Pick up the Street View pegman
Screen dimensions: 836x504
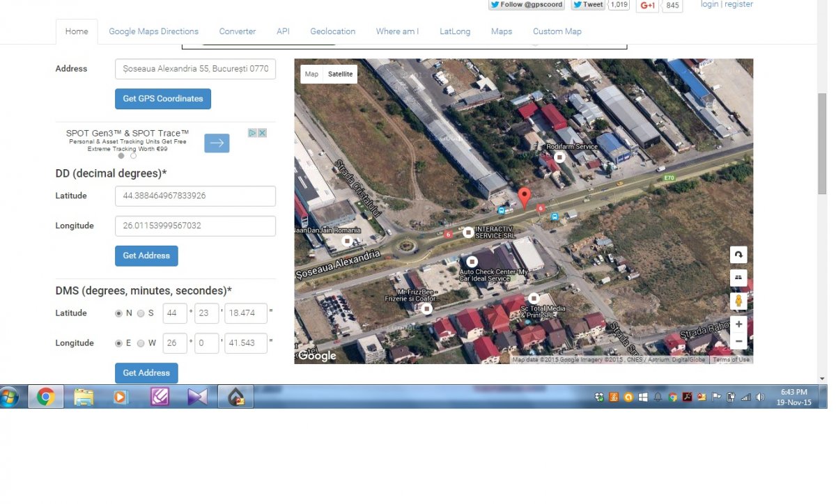point(738,301)
